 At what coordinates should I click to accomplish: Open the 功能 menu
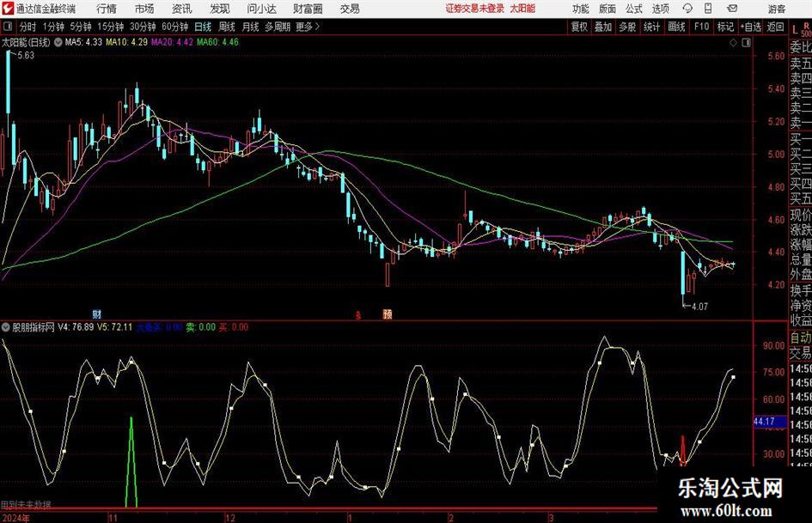(581, 9)
